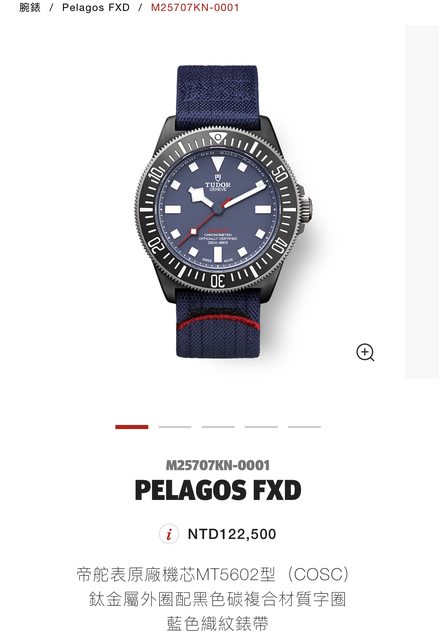Click the Pelagos FXD watch image
Image resolution: width=439 pixels, height=640 pixels.
point(224,211)
